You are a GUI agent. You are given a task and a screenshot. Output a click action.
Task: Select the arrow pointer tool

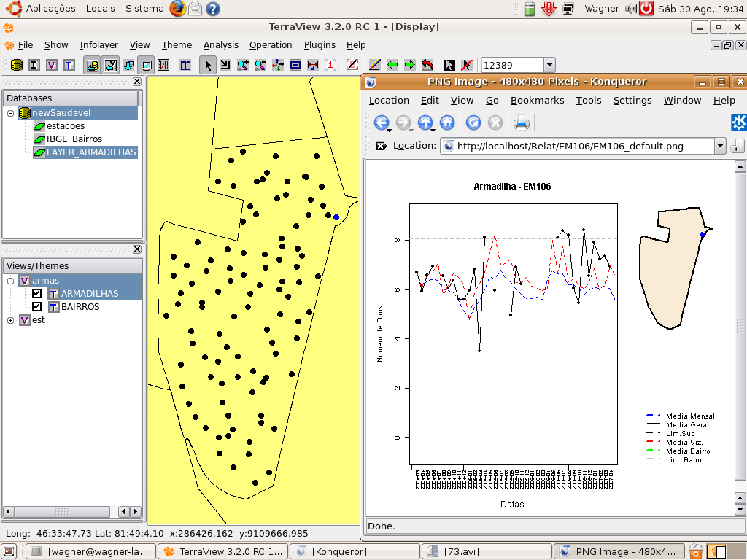[208, 65]
